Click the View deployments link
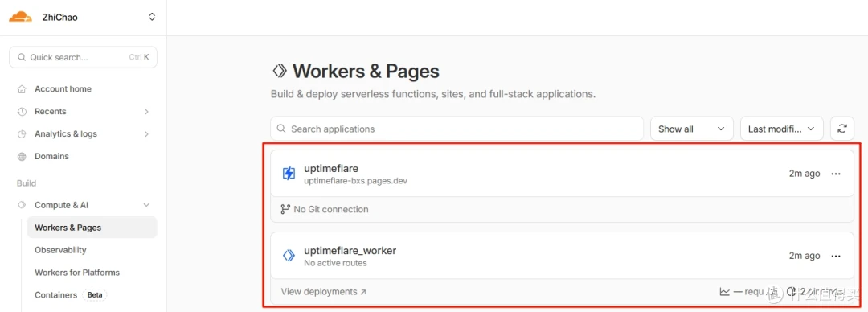This screenshot has width=868, height=312. coord(323,292)
